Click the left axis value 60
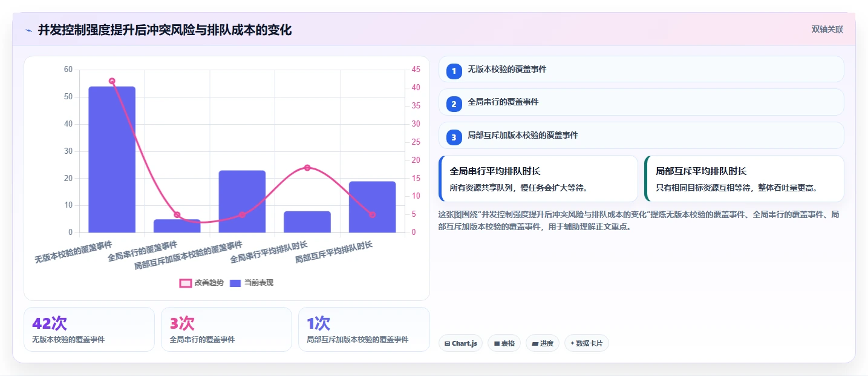The width and height of the screenshot is (868, 376). (x=68, y=70)
